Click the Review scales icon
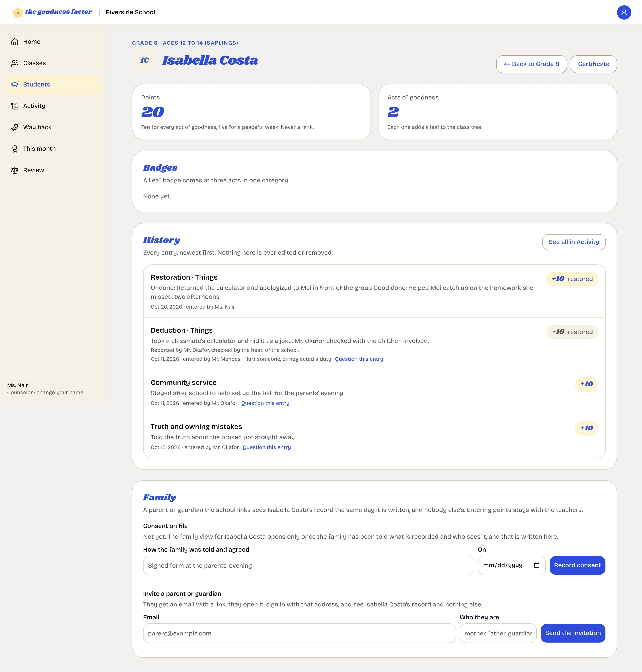 pyautogui.click(x=15, y=170)
